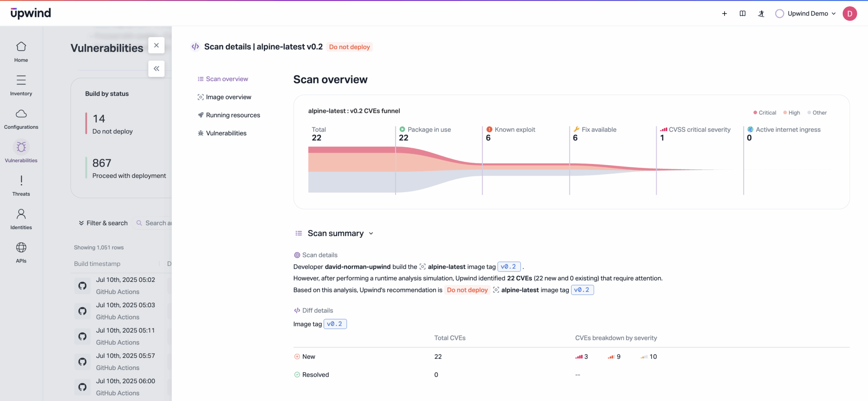The image size is (868, 401).
Task: Click the high severity funnel band
Action: [x=351, y=162]
